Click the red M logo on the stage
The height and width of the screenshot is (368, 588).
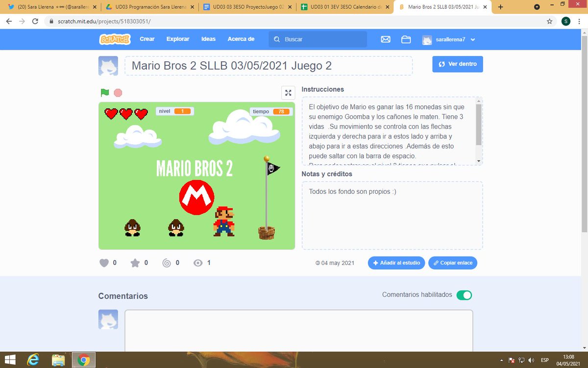196,198
